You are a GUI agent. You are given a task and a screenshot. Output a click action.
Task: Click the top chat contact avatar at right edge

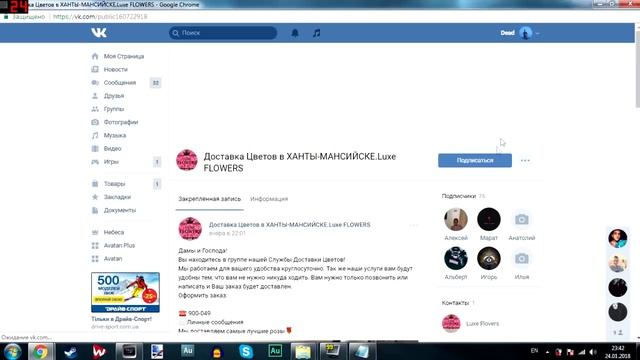[x=618, y=239]
